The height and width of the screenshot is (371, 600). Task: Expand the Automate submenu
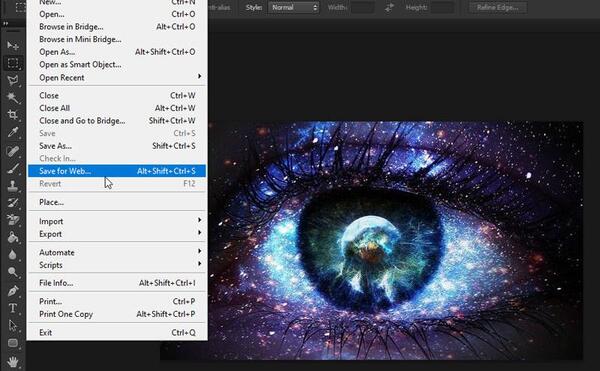tap(117, 252)
